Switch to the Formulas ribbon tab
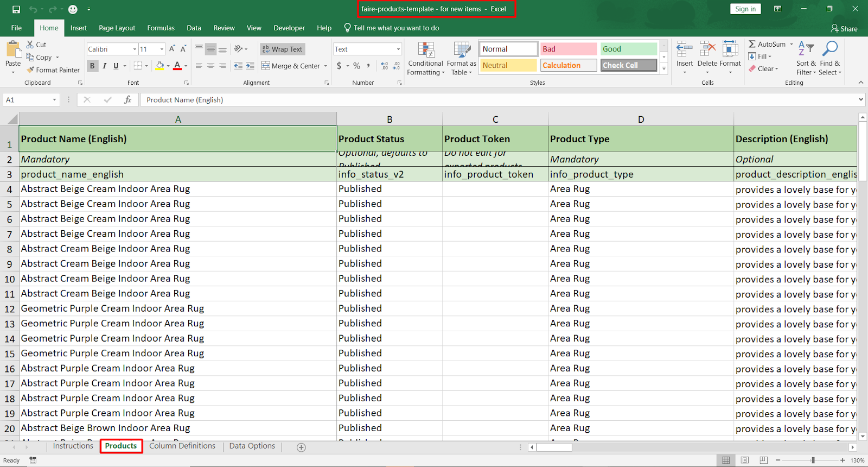This screenshot has height=467, width=868. [x=161, y=28]
